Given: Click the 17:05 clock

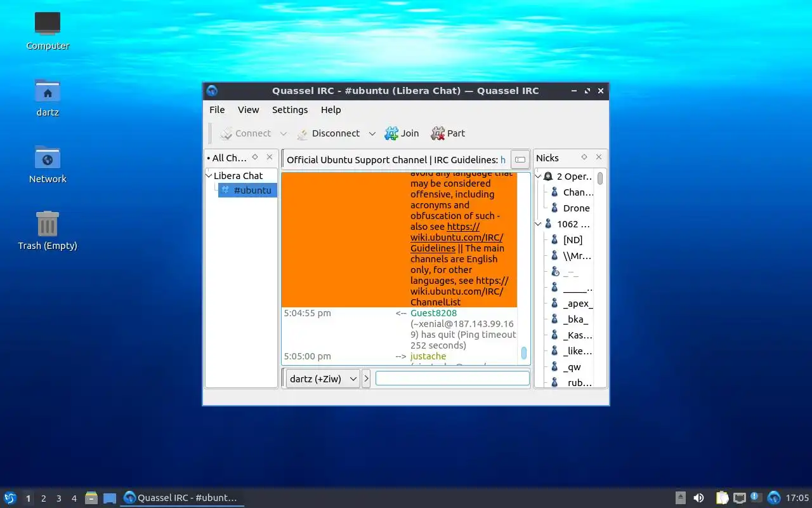Looking at the screenshot, I should tap(797, 498).
